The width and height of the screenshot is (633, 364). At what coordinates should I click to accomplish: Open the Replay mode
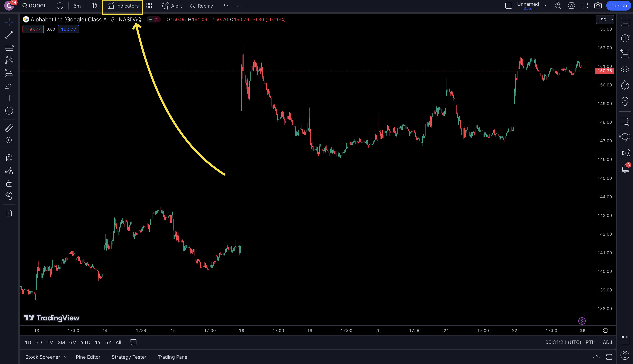coord(201,6)
